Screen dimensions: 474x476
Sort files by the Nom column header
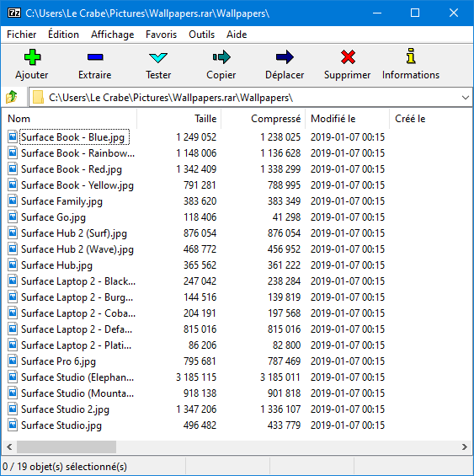pyautogui.click(x=69, y=119)
